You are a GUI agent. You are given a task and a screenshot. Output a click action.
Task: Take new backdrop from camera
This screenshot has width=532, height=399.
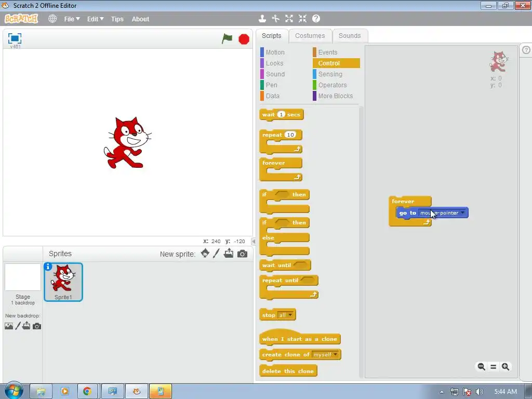pyautogui.click(x=37, y=326)
